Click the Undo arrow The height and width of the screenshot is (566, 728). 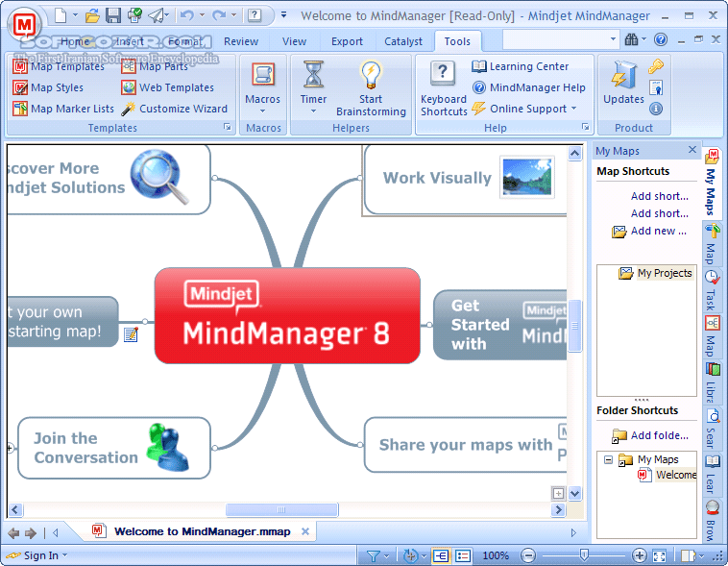(186, 15)
